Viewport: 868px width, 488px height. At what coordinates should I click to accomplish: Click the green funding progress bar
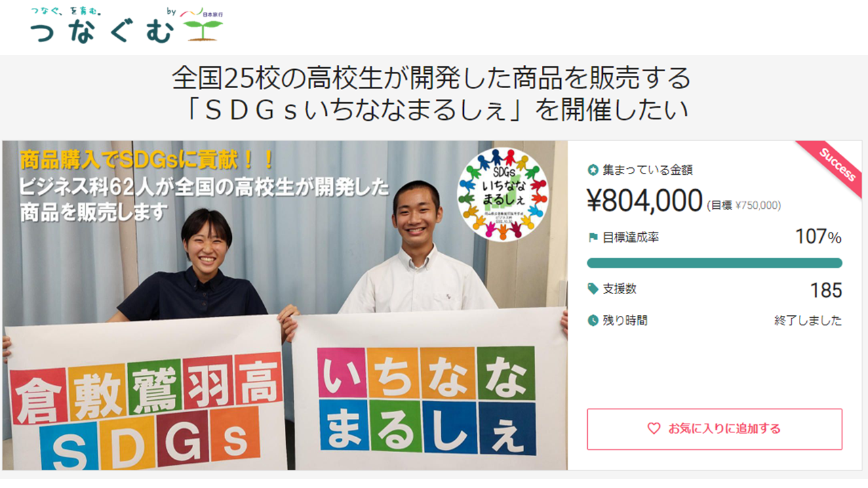(715, 263)
